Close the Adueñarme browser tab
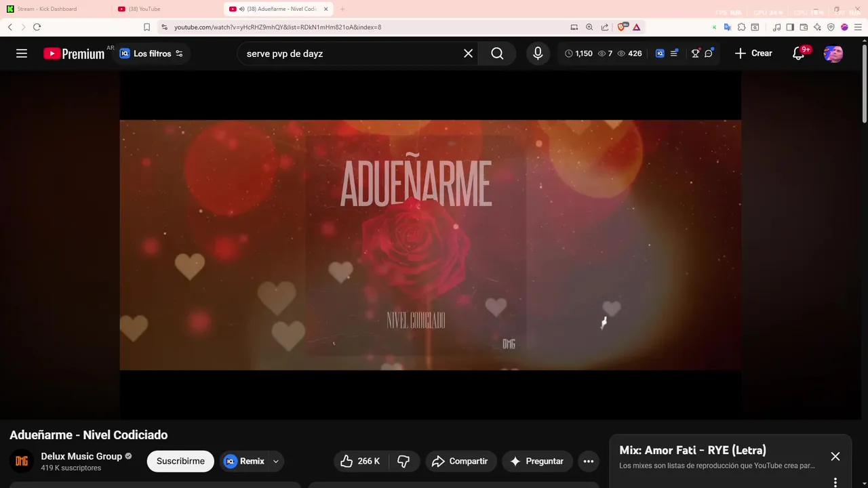Screen dimensions: 868x488 point(326,9)
